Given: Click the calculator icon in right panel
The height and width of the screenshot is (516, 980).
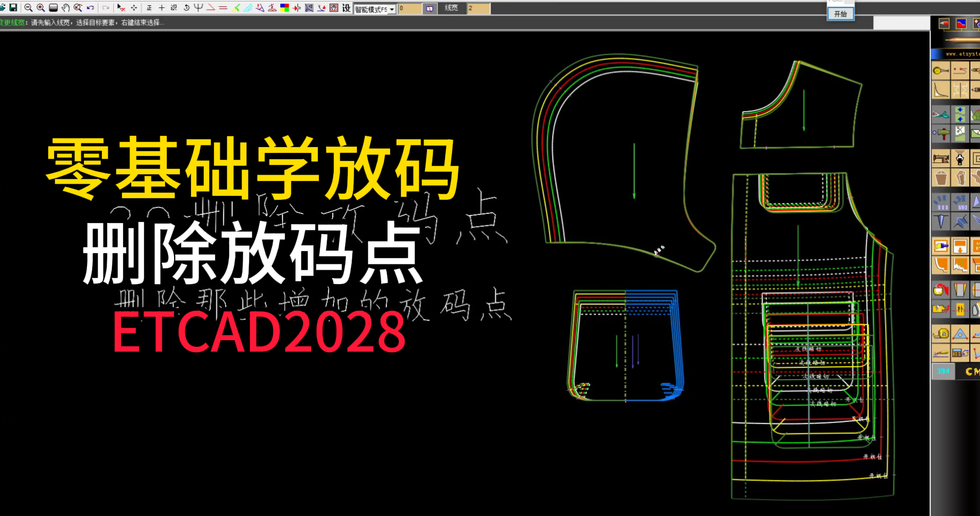Looking at the screenshot, I should pos(960,352).
